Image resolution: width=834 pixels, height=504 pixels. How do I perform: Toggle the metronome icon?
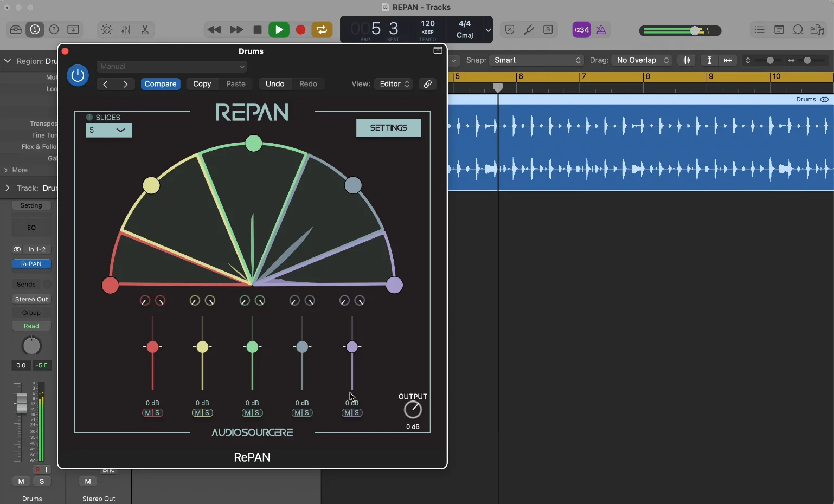click(x=601, y=30)
